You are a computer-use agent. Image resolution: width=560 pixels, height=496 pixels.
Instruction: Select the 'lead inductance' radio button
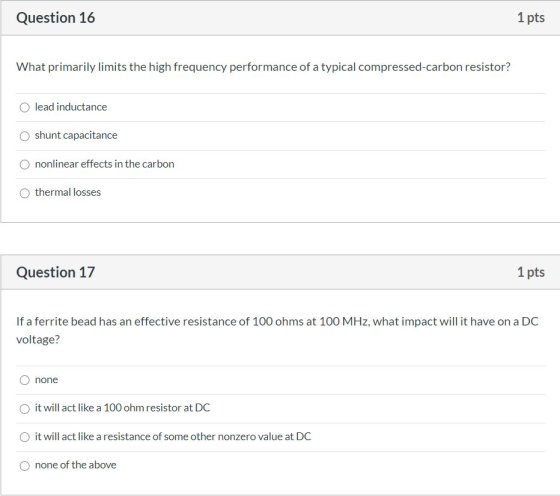[x=25, y=107]
